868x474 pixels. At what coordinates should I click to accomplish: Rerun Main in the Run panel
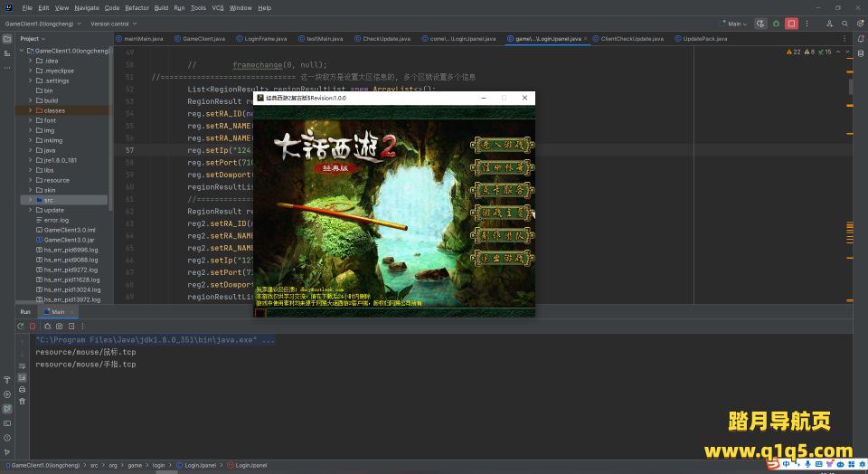(x=21, y=326)
